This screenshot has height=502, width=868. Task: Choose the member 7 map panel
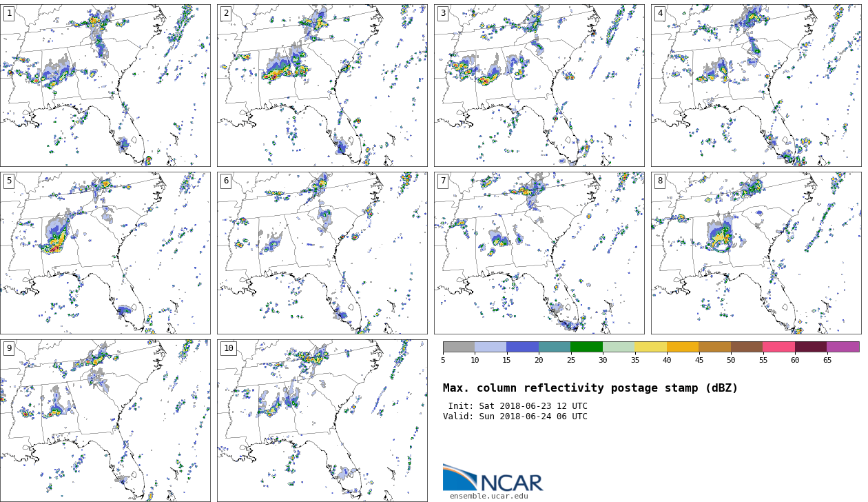click(x=539, y=253)
